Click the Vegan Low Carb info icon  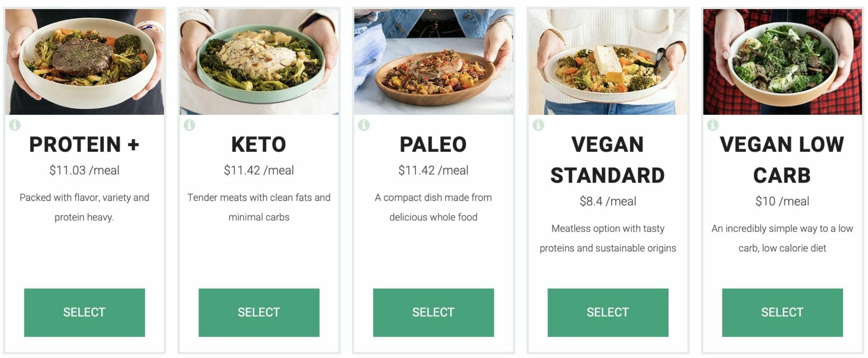(x=713, y=125)
